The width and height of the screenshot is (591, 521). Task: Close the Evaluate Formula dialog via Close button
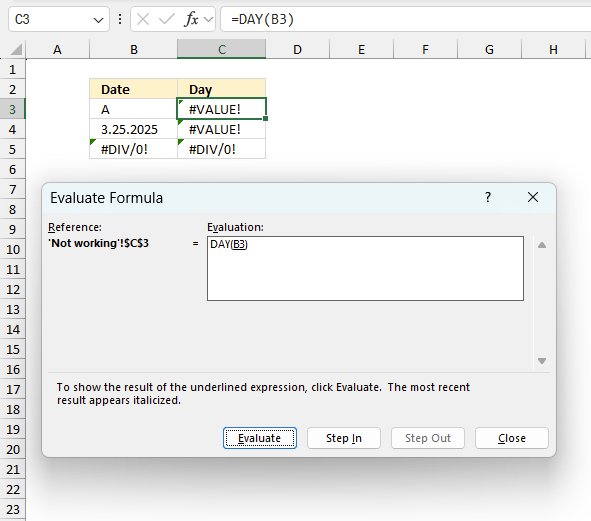tap(512, 438)
